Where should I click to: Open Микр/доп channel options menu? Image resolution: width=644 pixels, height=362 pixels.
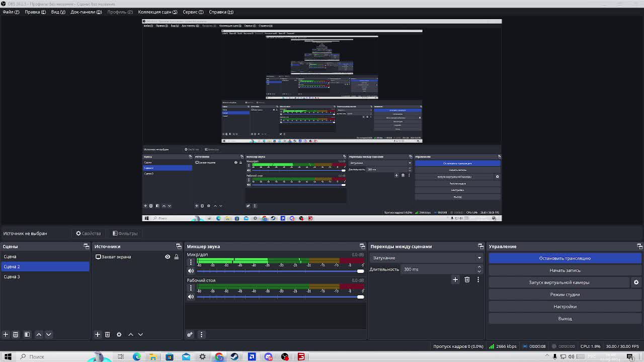[x=191, y=262]
